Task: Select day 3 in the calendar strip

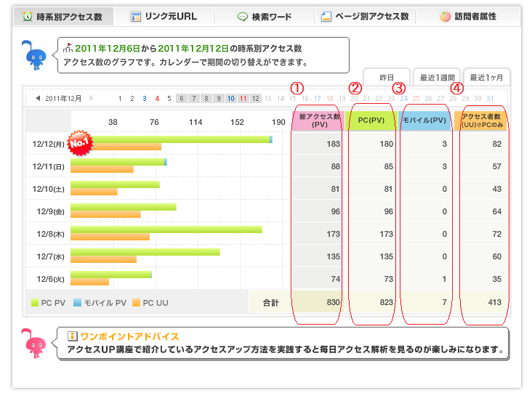Action: coord(145,99)
